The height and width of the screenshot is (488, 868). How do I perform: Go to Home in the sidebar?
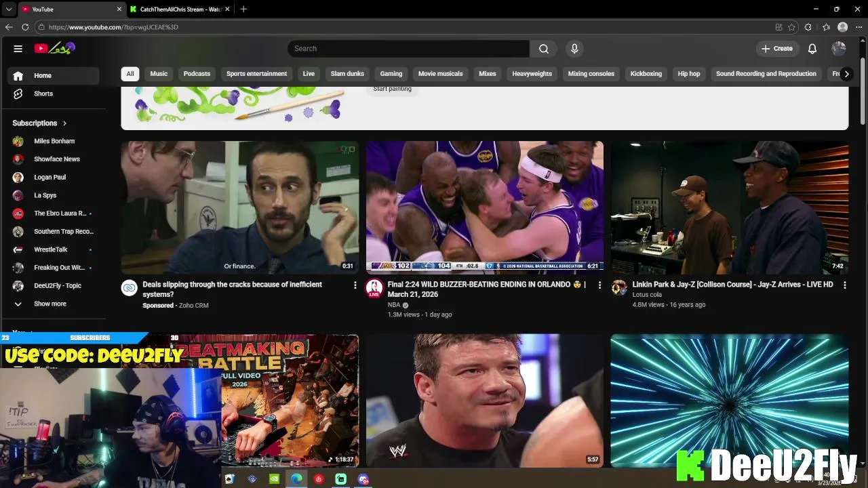pos(54,76)
